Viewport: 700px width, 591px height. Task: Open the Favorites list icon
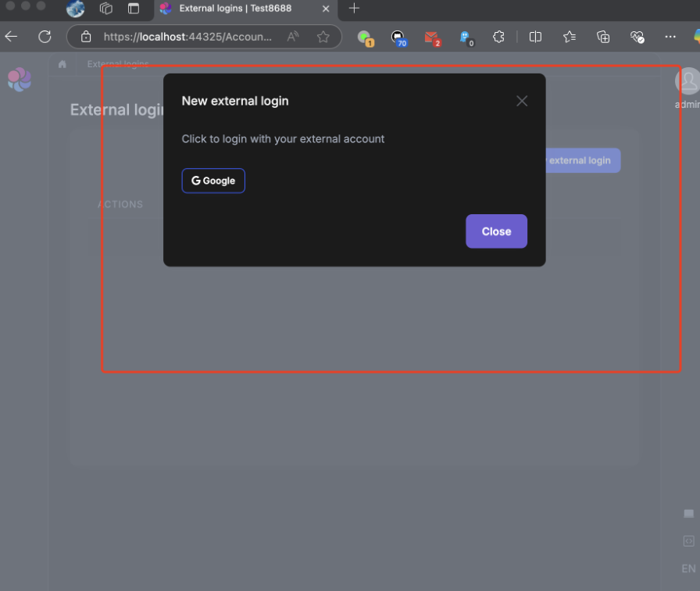(x=570, y=37)
